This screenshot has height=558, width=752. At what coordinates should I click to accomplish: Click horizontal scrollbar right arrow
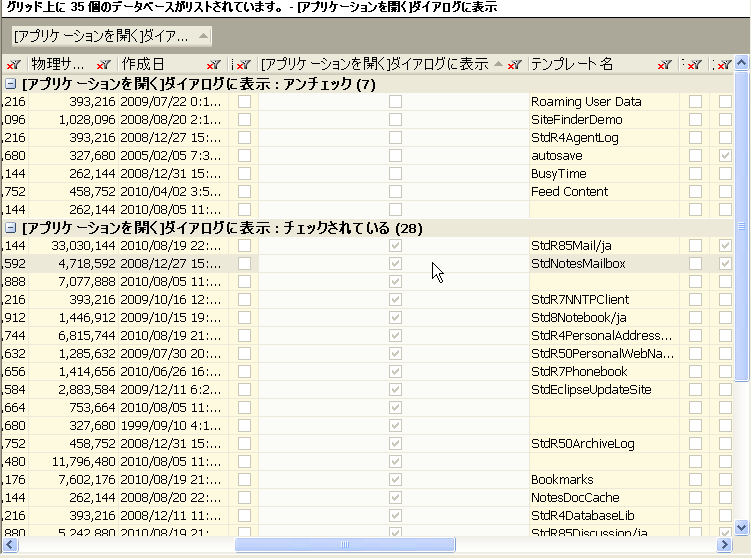click(725, 545)
